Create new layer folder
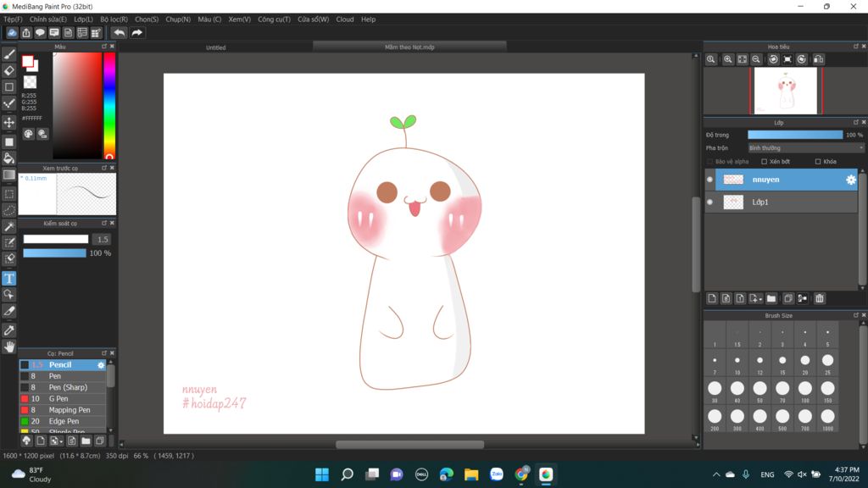Viewport: 868px width, 488px height. [771, 299]
